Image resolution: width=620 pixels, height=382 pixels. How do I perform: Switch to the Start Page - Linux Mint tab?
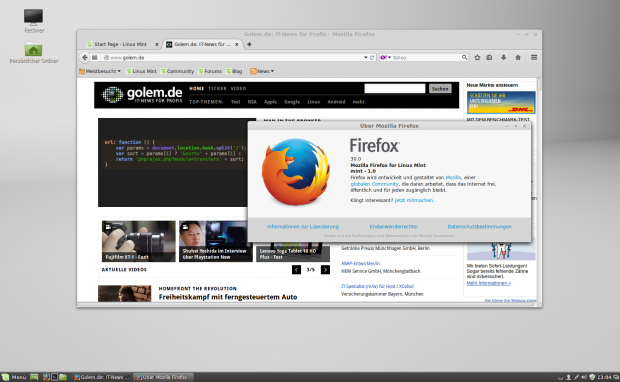pos(120,44)
